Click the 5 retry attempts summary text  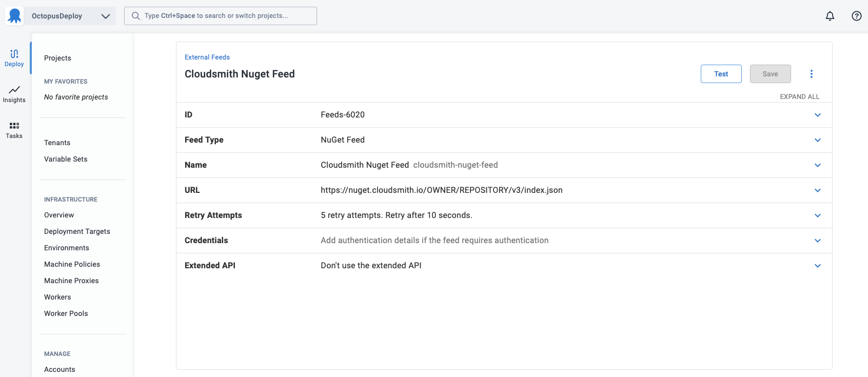point(397,215)
